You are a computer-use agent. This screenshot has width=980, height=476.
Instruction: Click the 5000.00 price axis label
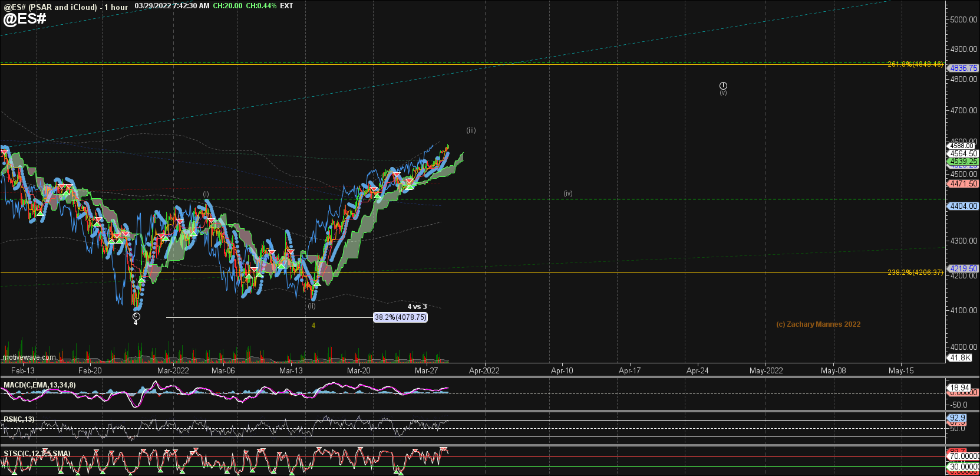(x=964, y=19)
